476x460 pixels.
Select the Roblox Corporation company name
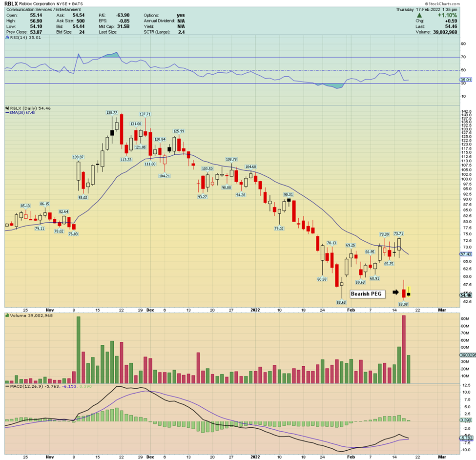(37, 4)
